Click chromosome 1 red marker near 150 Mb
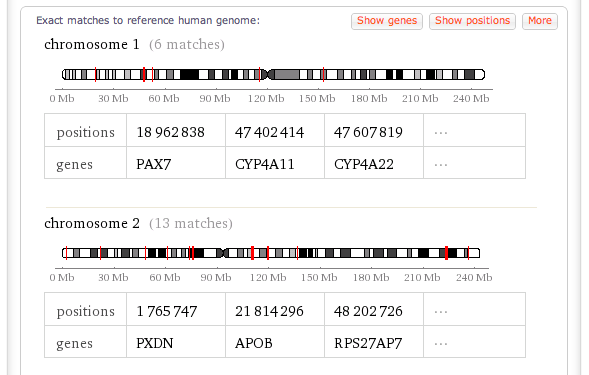 [323, 74]
